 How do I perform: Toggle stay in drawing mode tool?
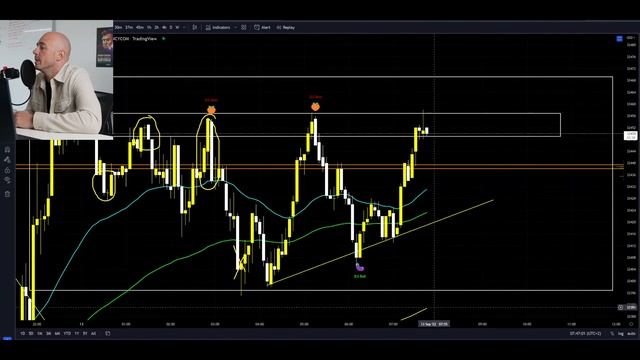coord(7,160)
